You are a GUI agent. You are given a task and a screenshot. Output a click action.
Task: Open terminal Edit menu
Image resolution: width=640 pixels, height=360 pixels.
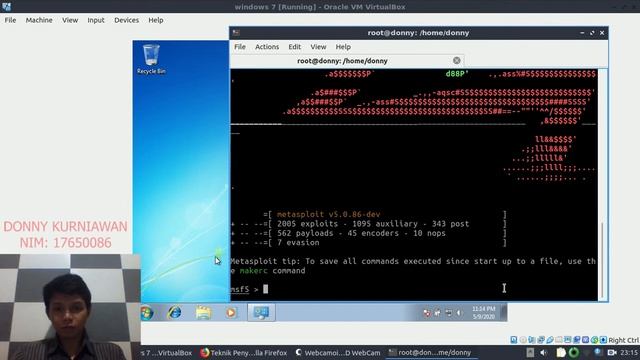(x=294, y=47)
